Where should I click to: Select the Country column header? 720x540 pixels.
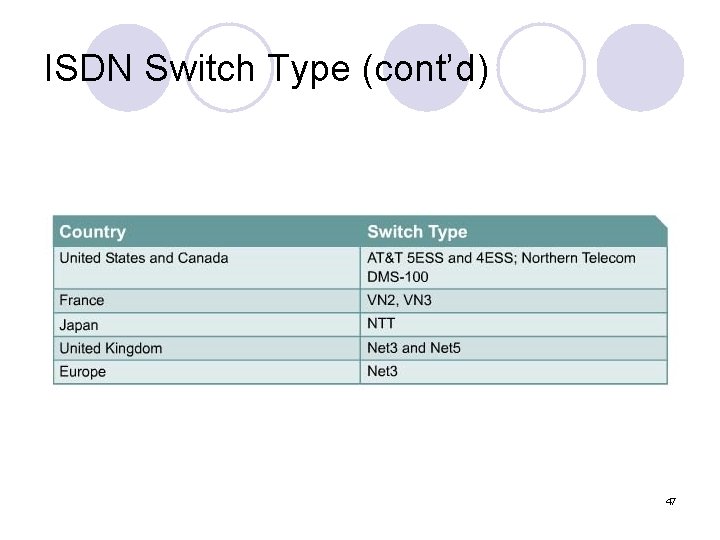pos(93,232)
